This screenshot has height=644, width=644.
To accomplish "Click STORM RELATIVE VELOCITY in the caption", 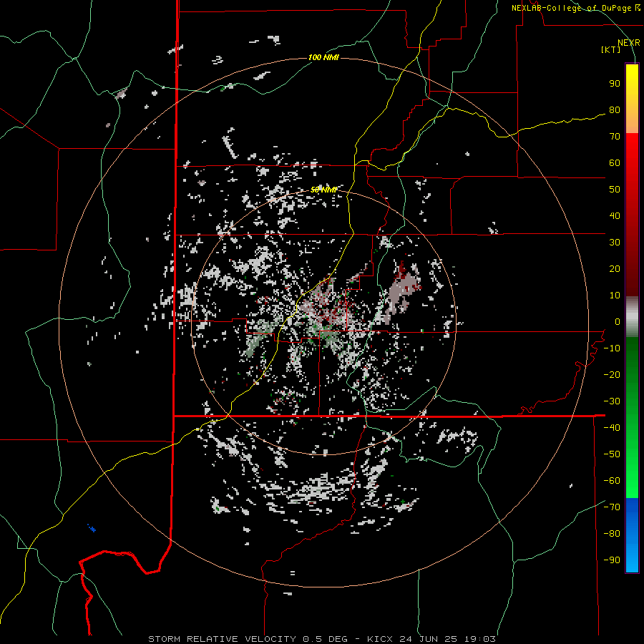I will (222, 639).
